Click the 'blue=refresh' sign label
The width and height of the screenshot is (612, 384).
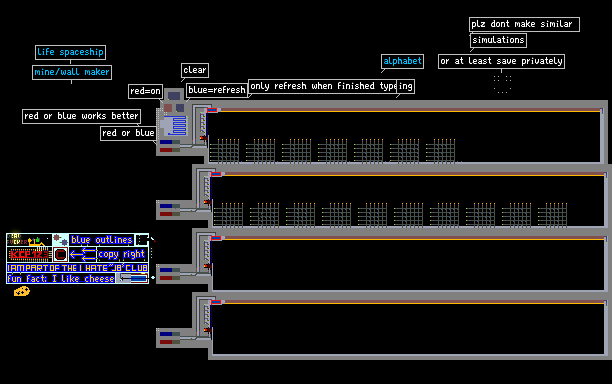click(217, 90)
